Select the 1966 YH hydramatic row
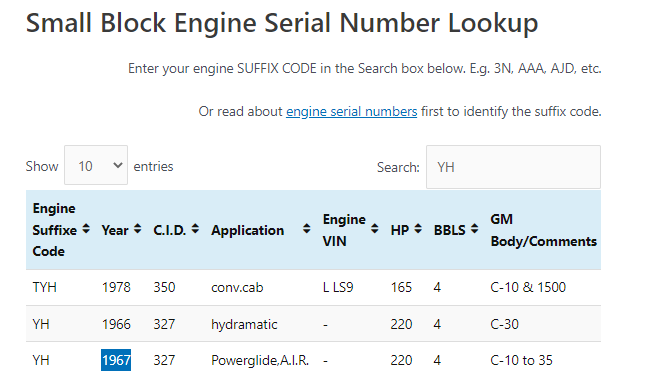The image size is (647, 380). click(x=313, y=324)
